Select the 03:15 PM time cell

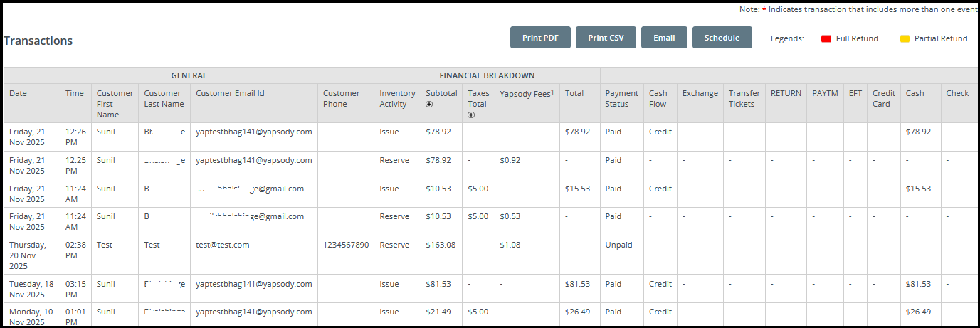click(75, 289)
